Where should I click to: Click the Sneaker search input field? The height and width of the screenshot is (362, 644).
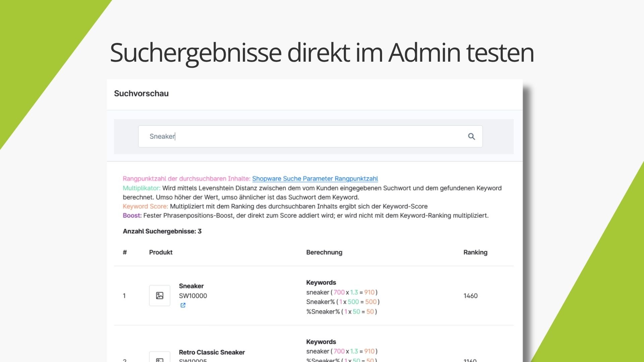click(310, 136)
